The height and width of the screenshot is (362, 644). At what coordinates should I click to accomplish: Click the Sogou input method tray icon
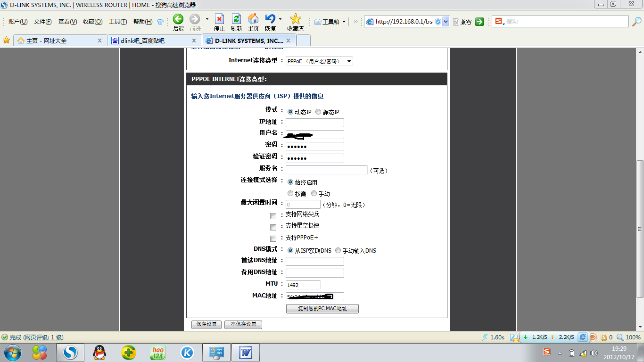pos(547,352)
